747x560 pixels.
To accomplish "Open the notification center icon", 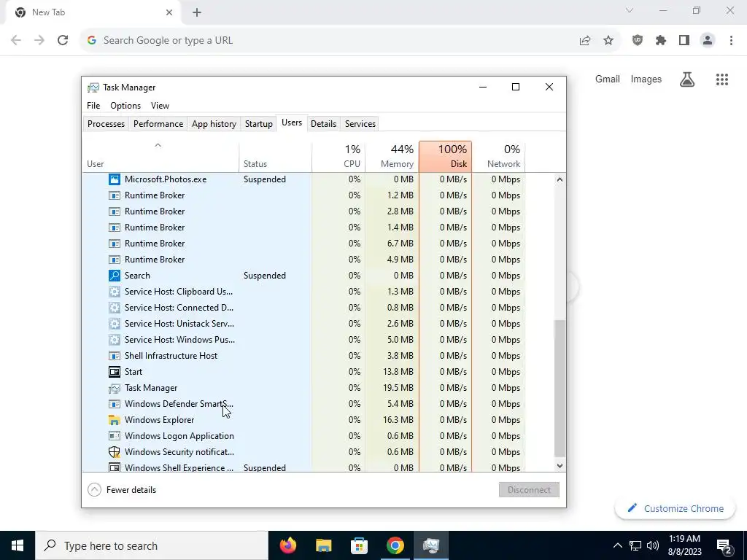I will 724,545.
